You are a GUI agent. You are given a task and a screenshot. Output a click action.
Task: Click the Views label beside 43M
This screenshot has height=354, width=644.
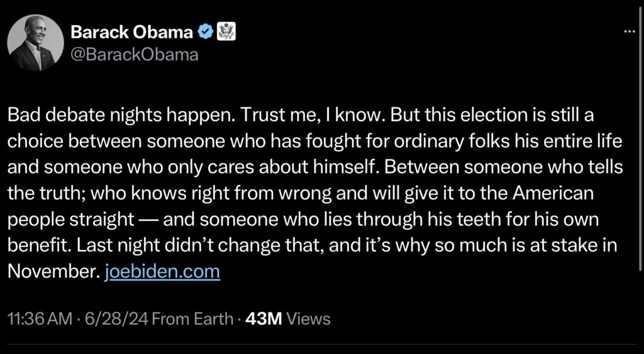point(308,318)
